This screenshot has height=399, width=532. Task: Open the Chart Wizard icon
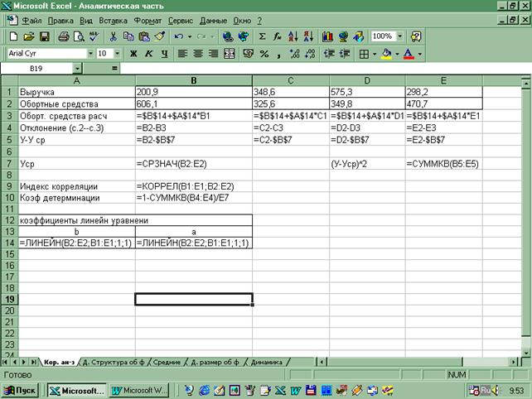tap(328, 36)
